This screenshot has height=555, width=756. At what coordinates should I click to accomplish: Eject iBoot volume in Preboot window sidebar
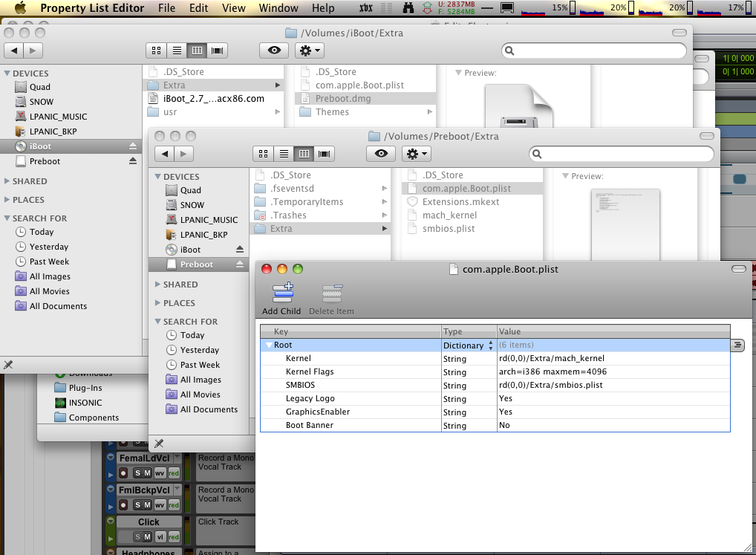click(x=240, y=250)
